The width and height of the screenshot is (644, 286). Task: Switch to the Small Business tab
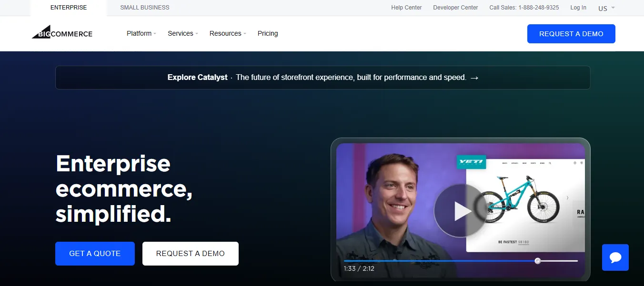tap(145, 8)
